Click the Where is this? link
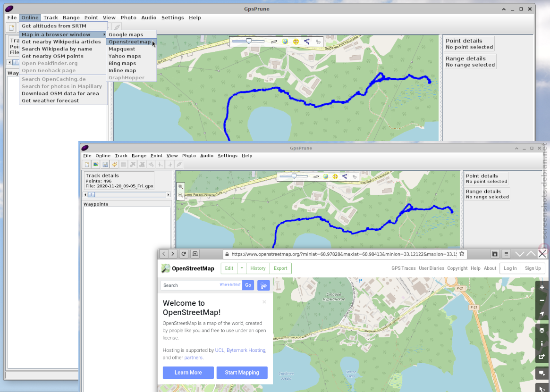This screenshot has width=550, height=392. (230, 285)
